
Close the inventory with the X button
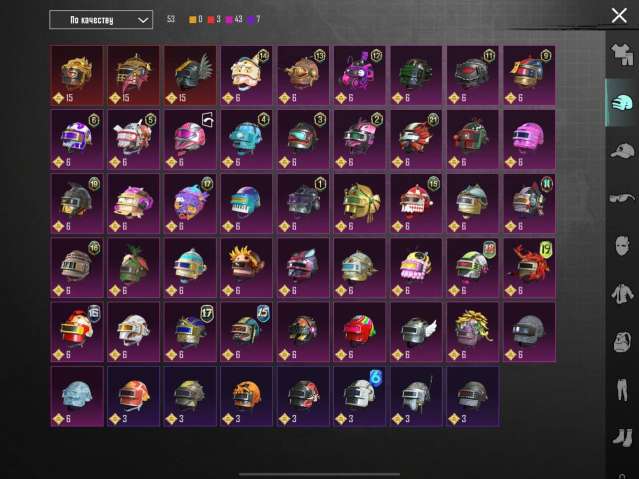pyautogui.click(x=619, y=16)
